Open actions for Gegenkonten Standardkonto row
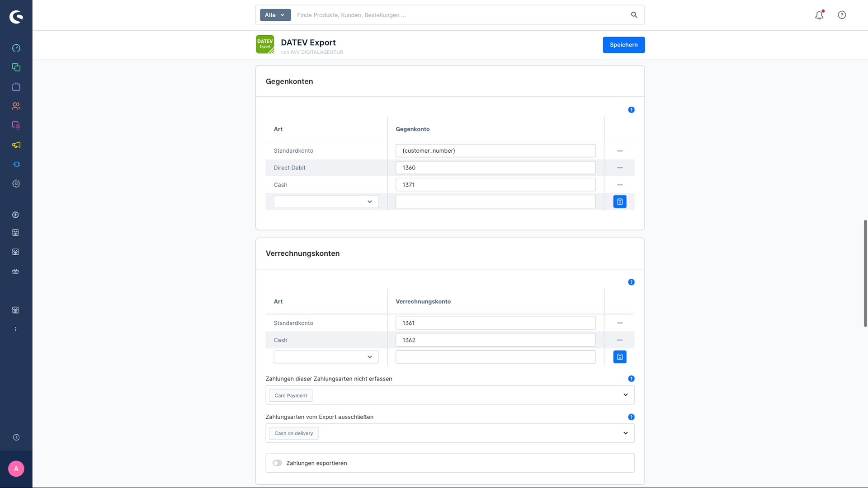This screenshot has width=868, height=488. [620, 151]
